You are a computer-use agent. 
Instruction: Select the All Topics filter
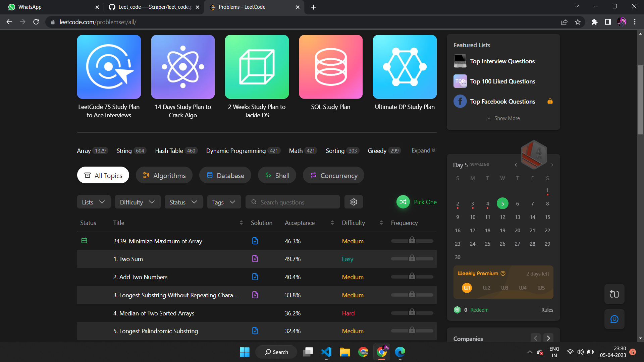(103, 175)
